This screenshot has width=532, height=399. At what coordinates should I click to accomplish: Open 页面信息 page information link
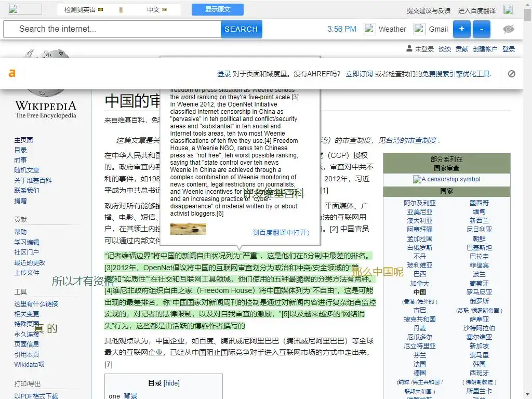point(27,344)
